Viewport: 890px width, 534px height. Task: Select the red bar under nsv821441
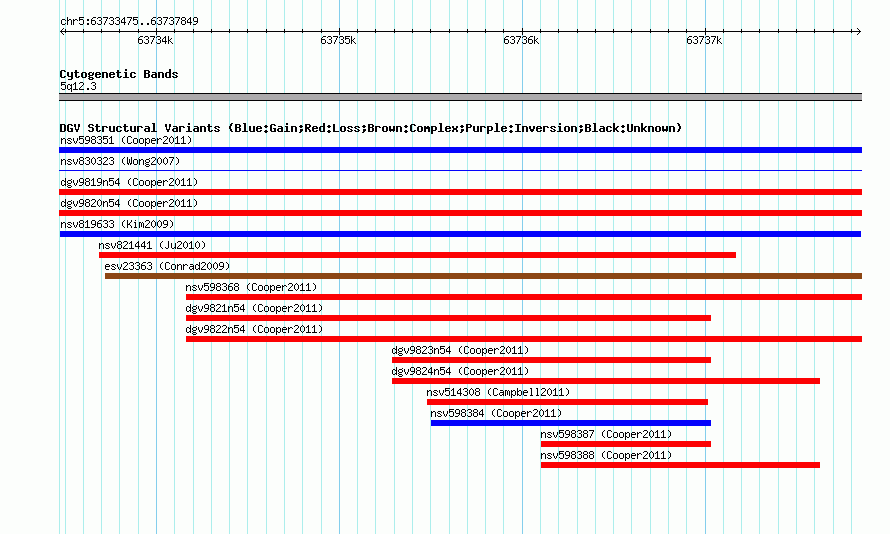417,255
